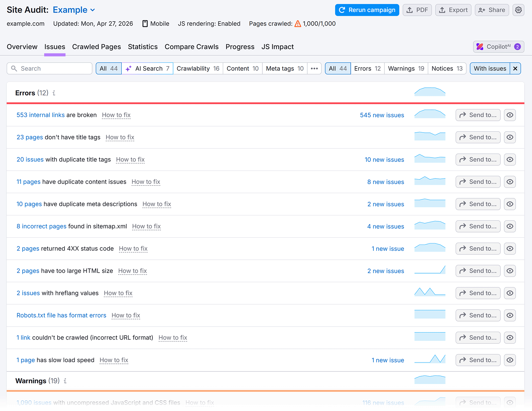Hide the large HTML size issue
This screenshot has height=411, width=532.
[x=510, y=271]
